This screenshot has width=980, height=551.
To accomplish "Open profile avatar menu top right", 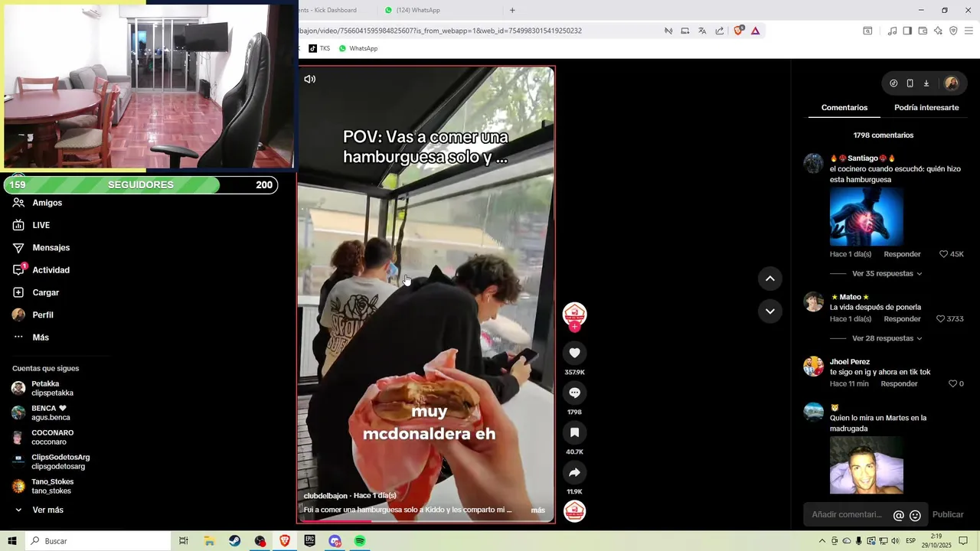I will 952,83.
